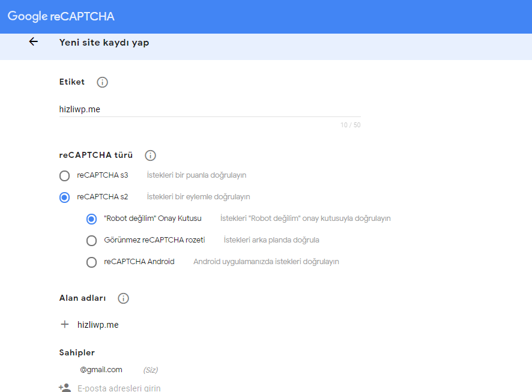Click the add-person icon under Sahipler

[65, 388]
